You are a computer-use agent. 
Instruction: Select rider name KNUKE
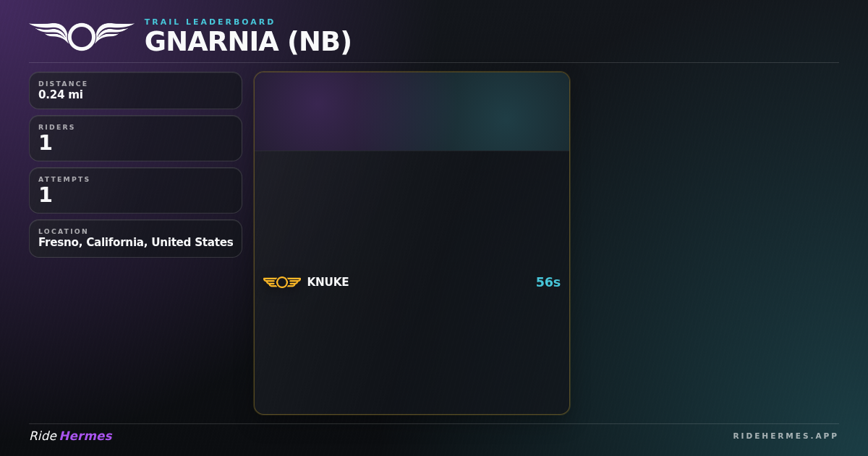[x=328, y=282]
